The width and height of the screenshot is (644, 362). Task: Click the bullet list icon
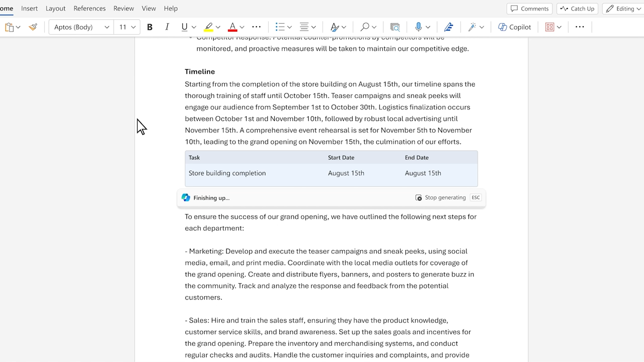280,27
